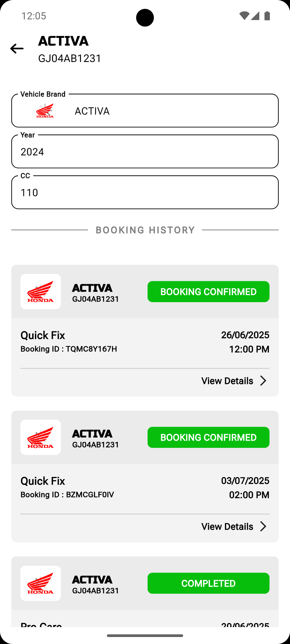The image size is (290, 644).
Task: Tap Honda logo on the Completed booking card
Action: click(41, 583)
